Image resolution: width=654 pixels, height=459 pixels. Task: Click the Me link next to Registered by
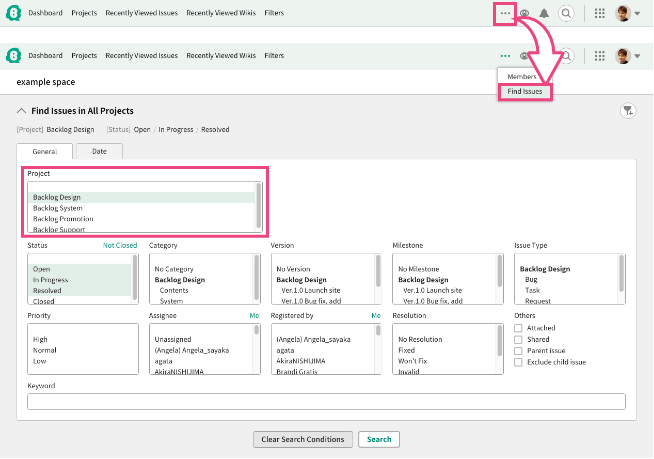click(376, 316)
